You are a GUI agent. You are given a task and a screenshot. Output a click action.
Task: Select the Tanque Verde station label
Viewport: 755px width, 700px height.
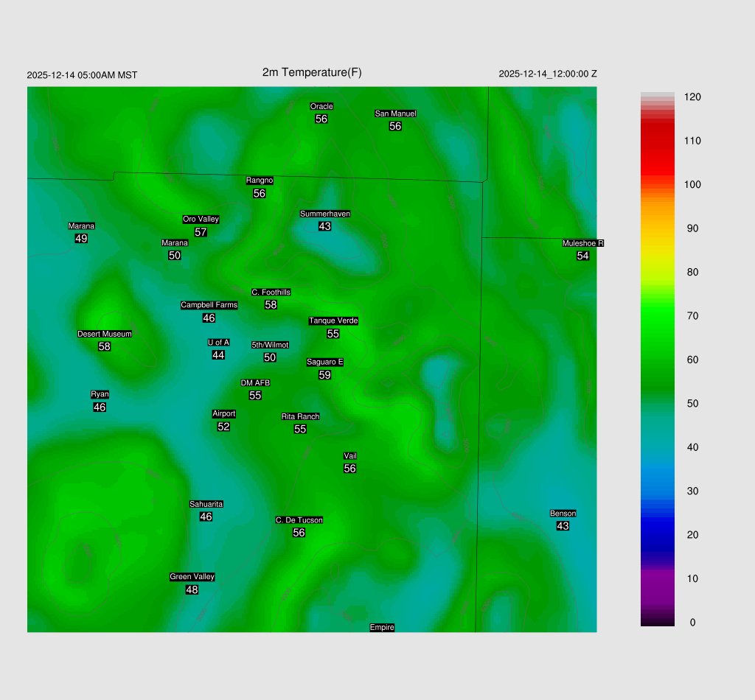pyautogui.click(x=333, y=321)
